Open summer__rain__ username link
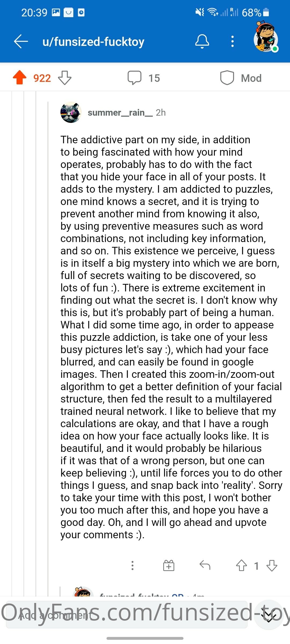The width and height of the screenshot is (290, 644). [x=120, y=112]
